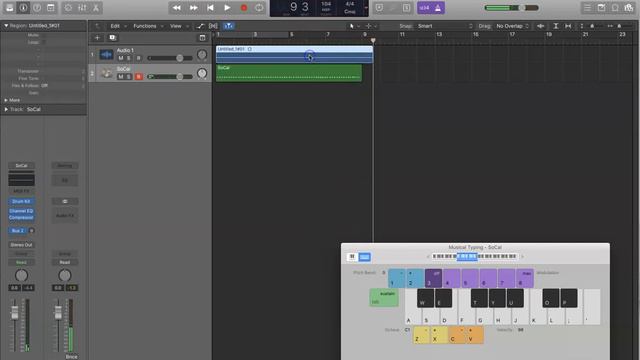Click the W black key in Musical Typing
640x360 pixels.
(425, 298)
